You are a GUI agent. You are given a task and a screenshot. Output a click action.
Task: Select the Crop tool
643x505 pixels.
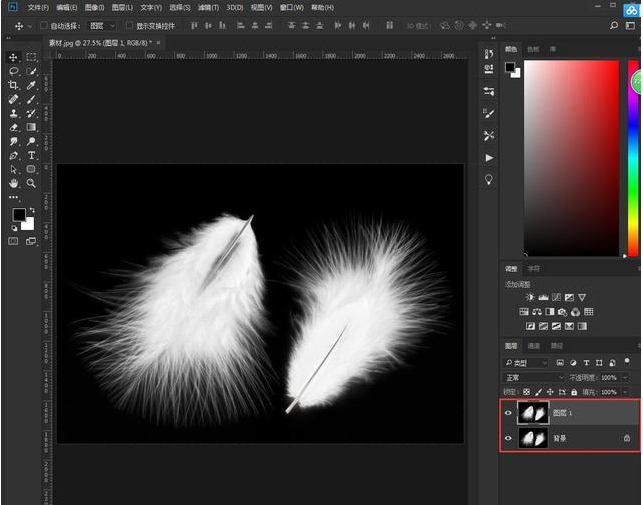tap(14, 86)
